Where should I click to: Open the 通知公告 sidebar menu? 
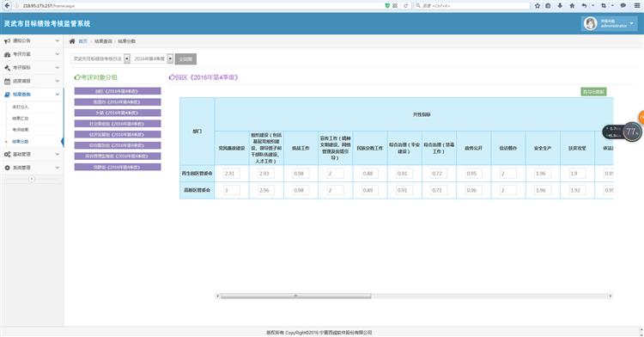click(x=32, y=40)
